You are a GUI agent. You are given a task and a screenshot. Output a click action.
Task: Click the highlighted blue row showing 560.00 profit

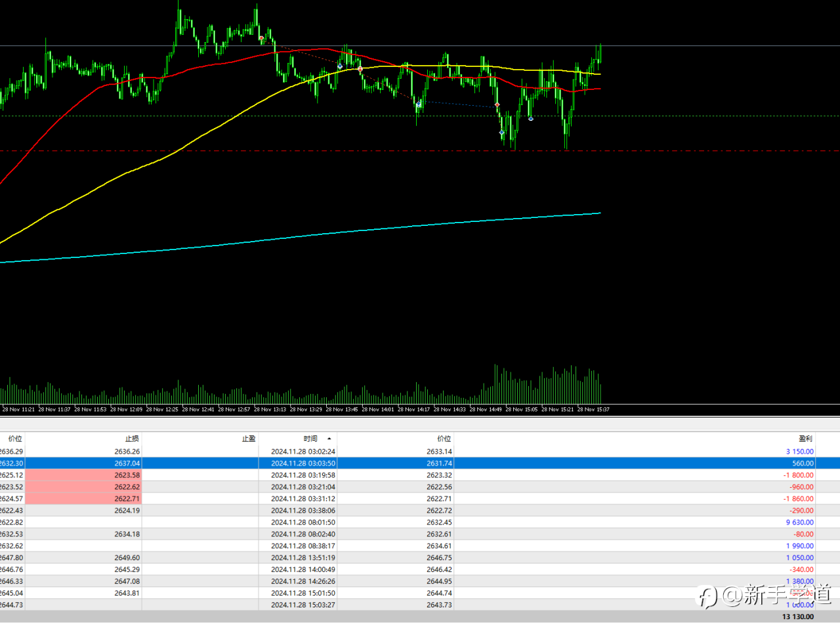[420, 464]
